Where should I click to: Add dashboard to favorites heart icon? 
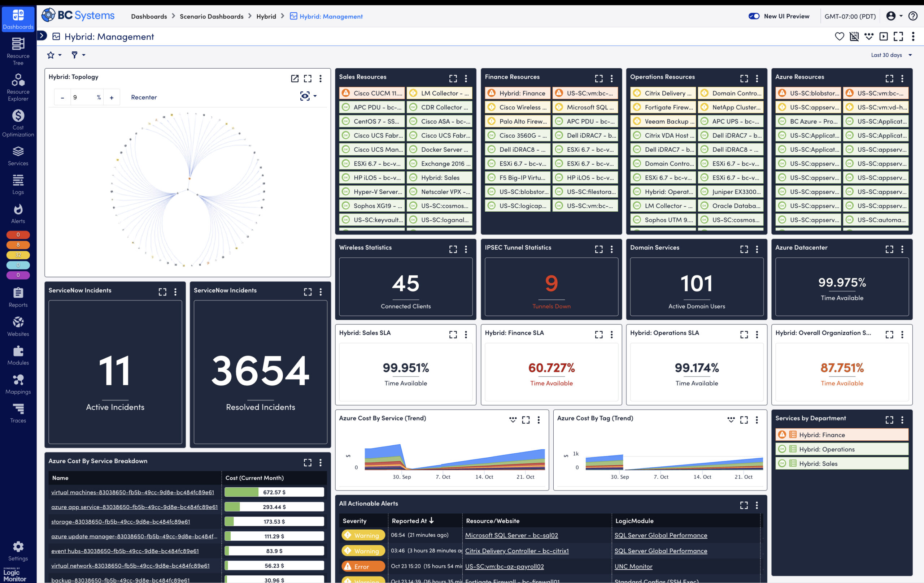pyautogui.click(x=840, y=36)
